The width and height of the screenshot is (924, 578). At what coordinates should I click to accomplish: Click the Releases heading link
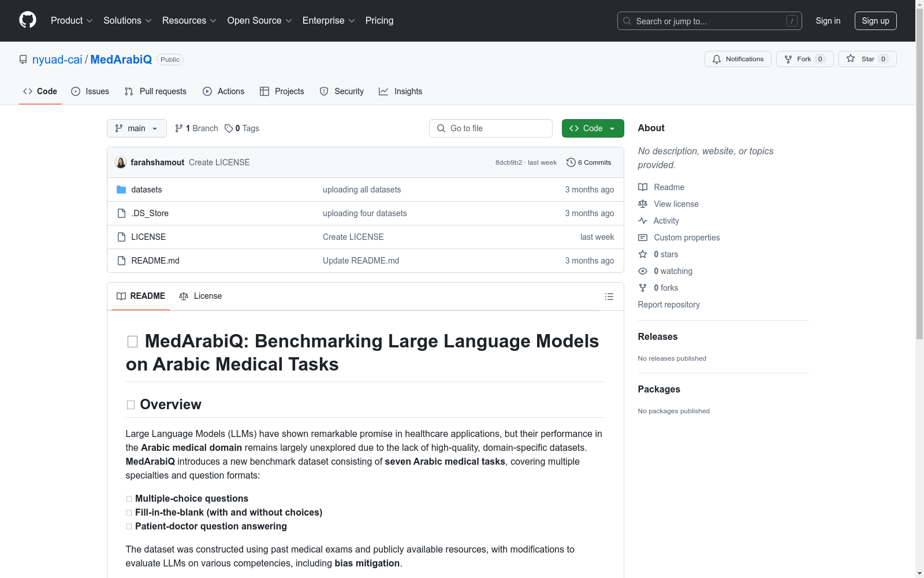tap(658, 336)
